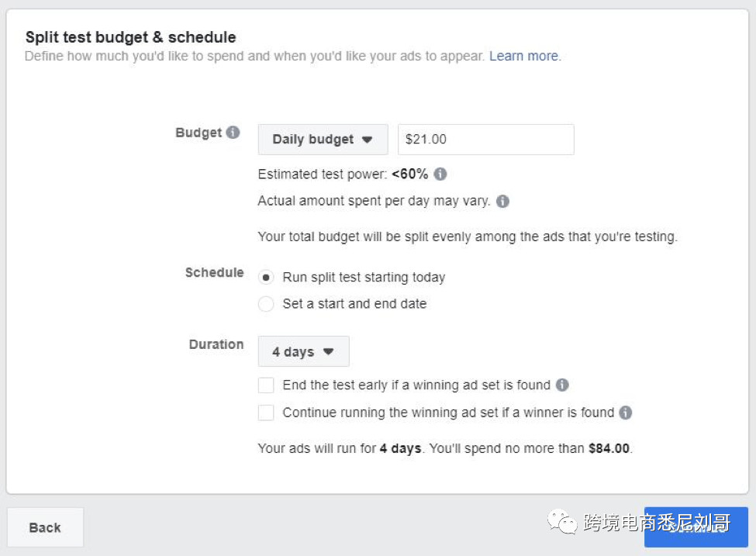This screenshot has height=556, width=756.
Task: Select the 'Split test budget & schedule' heading
Action: (x=129, y=36)
